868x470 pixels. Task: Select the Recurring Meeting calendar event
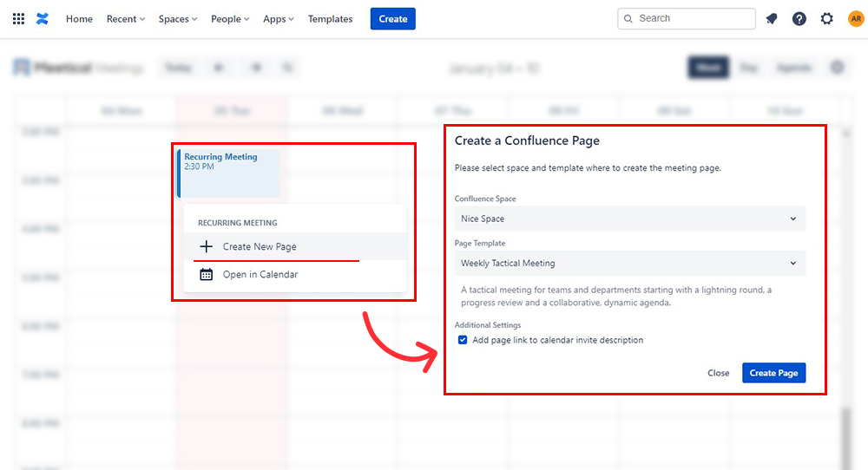pos(228,173)
